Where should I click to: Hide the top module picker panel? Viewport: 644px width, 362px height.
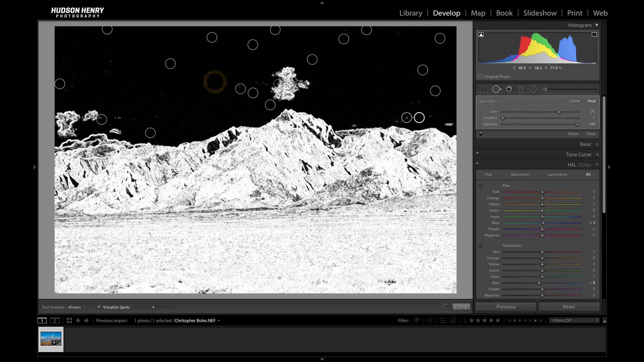point(322,3)
